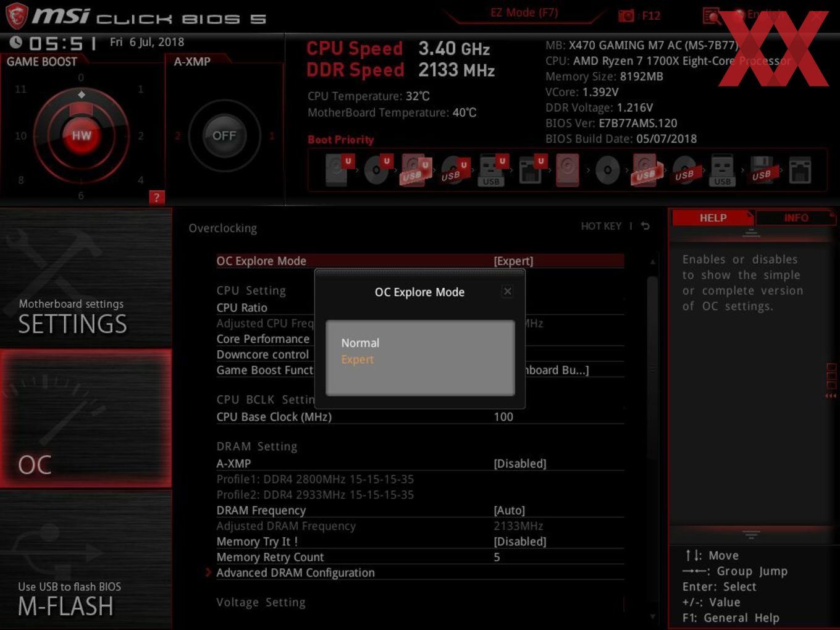Open the OC overclocking section
This screenshot has width=840, height=630.
coord(86,418)
